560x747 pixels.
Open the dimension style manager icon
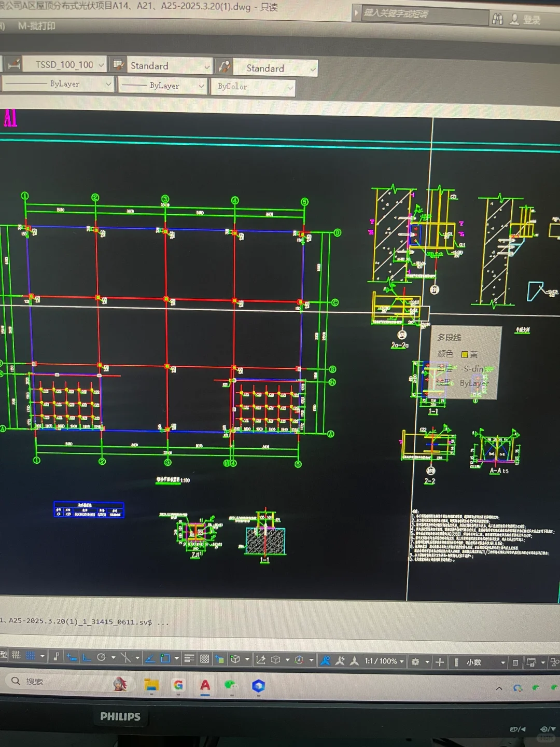pyautogui.click(x=14, y=63)
